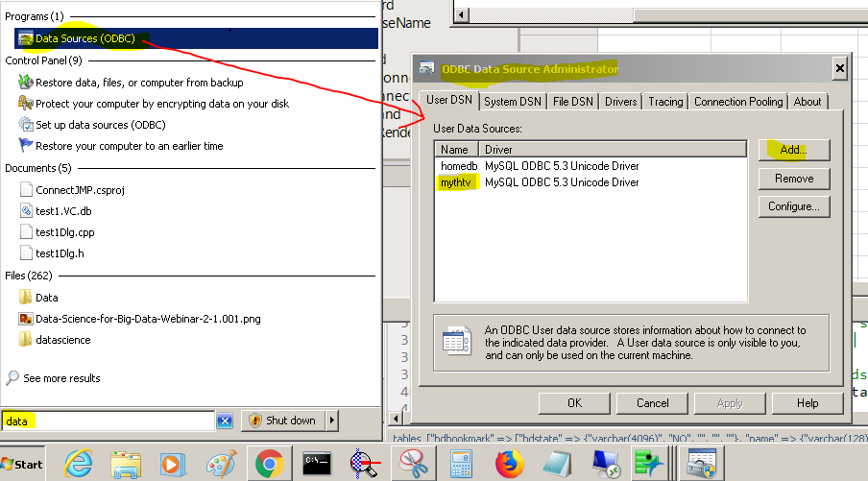This screenshot has width=868, height=481.
Task: Click the Name column header
Action: [457, 150]
